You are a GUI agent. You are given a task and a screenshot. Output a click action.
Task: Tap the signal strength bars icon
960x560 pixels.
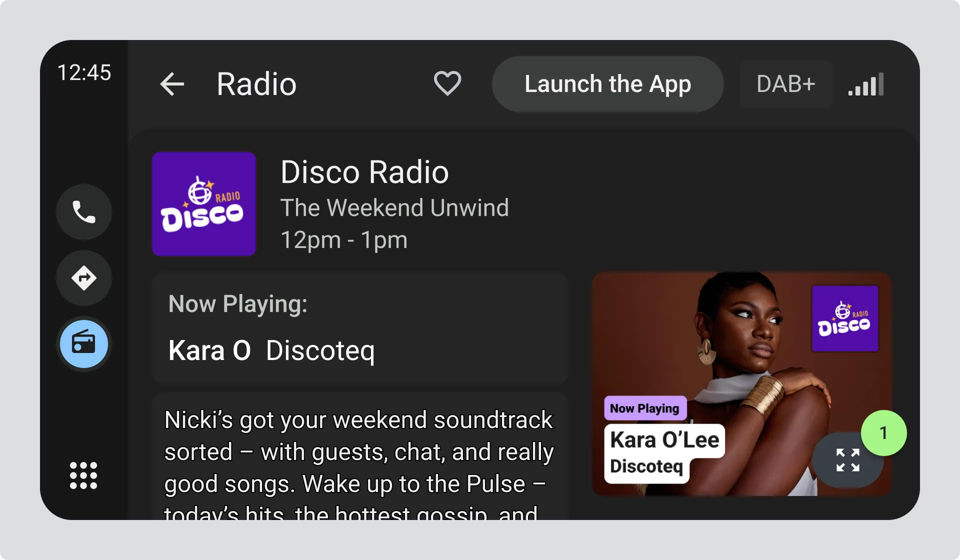tap(866, 84)
